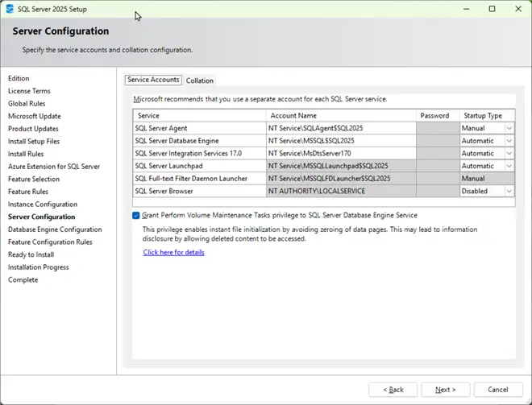Close the SQL Server 2025 Setup window

(518, 9)
